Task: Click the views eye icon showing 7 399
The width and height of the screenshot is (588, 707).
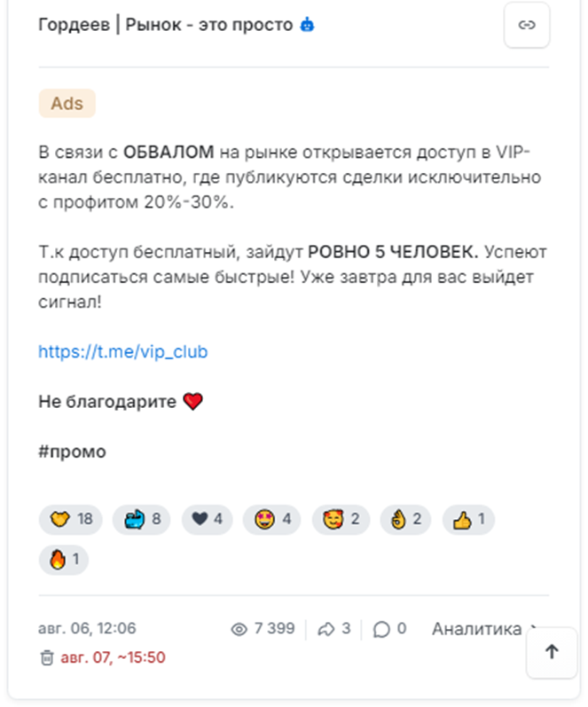Action: tap(239, 629)
